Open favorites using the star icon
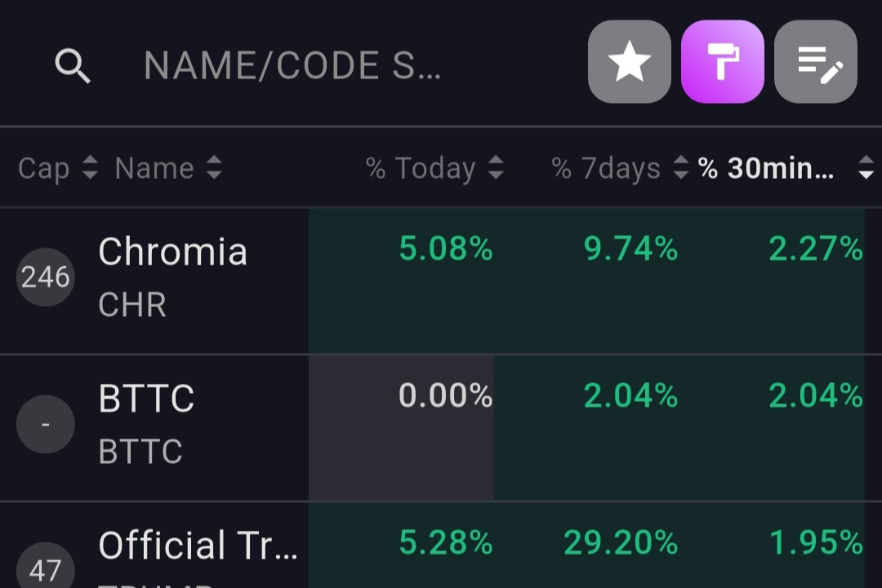The width and height of the screenshot is (882, 588). click(629, 61)
